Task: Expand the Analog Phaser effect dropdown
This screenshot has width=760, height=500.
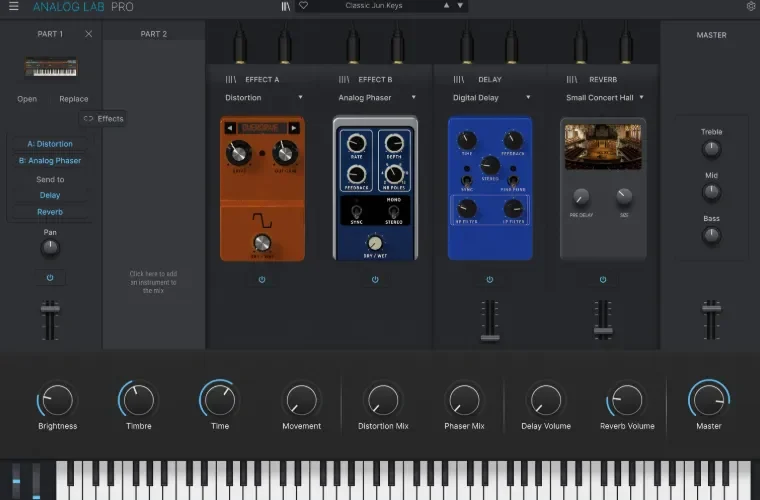Action: point(377,97)
